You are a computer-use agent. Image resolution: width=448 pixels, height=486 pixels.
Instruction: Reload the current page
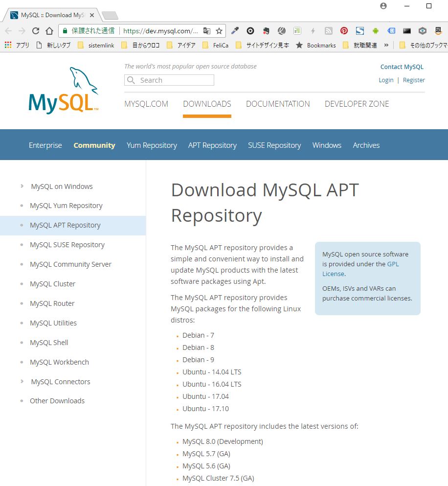[36, 31]
